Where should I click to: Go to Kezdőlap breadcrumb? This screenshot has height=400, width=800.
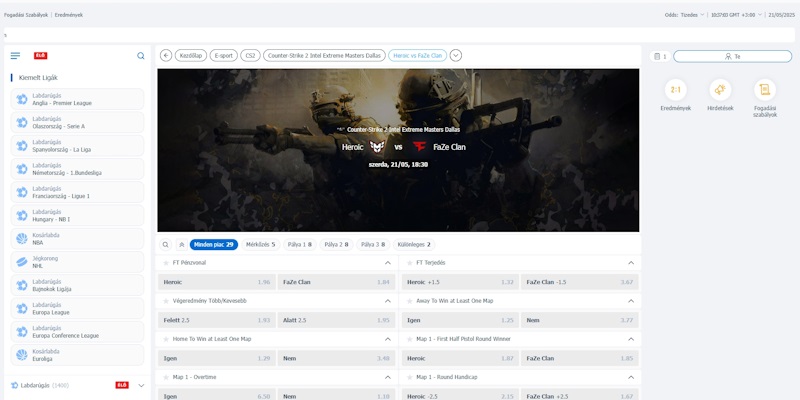point(191,55)
